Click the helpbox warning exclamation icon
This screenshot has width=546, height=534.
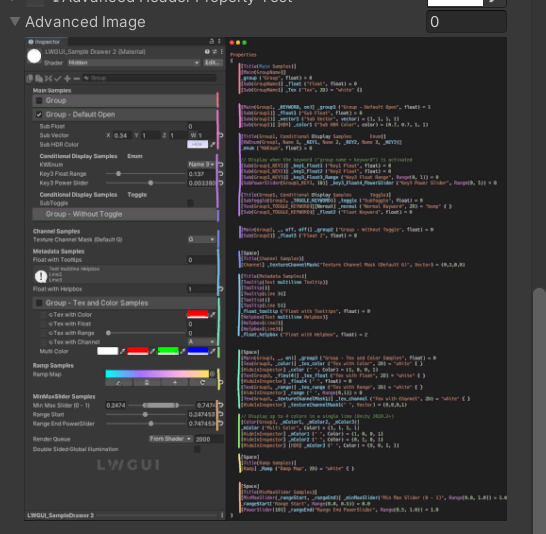click(x=41, y=276)
